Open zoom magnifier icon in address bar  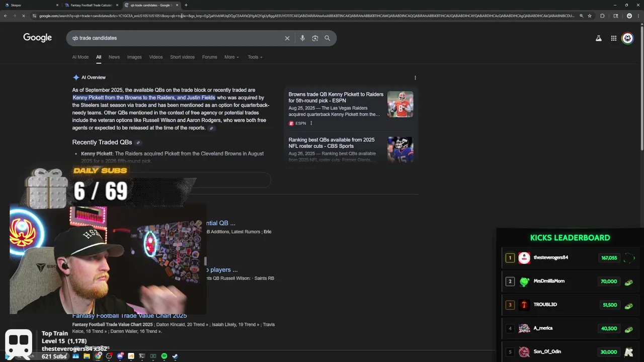(x=581, y=16)
